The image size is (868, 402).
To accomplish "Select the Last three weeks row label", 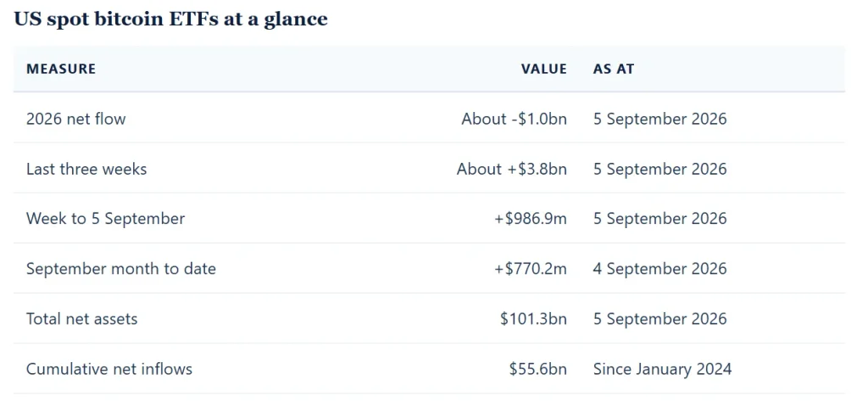I will click(86, 169).
